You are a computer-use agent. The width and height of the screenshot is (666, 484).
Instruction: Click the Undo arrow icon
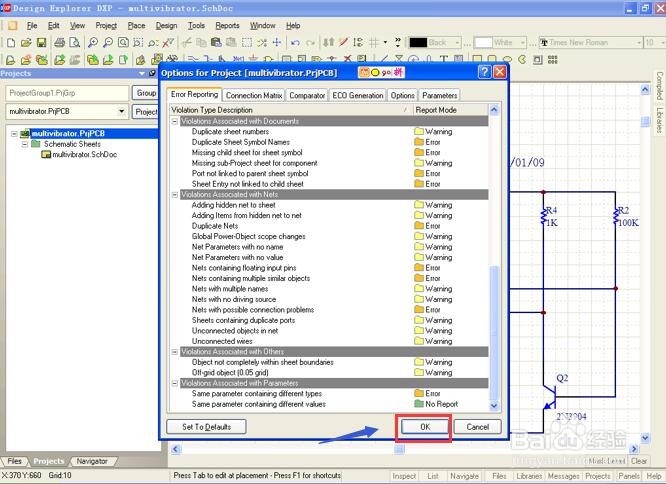coord(295,42)
